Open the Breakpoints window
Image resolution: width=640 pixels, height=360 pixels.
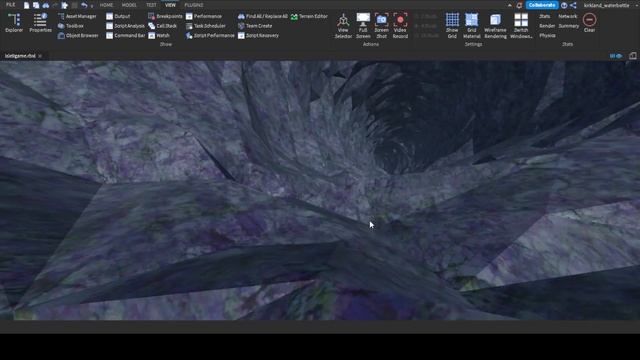pyautogui.click(x=165, y=16)
